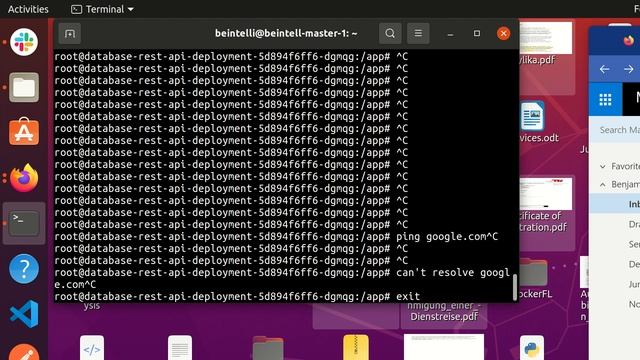Screen dimensions: 640x360
Task: Maximize the Terminal window
Action: pos(477,33)
